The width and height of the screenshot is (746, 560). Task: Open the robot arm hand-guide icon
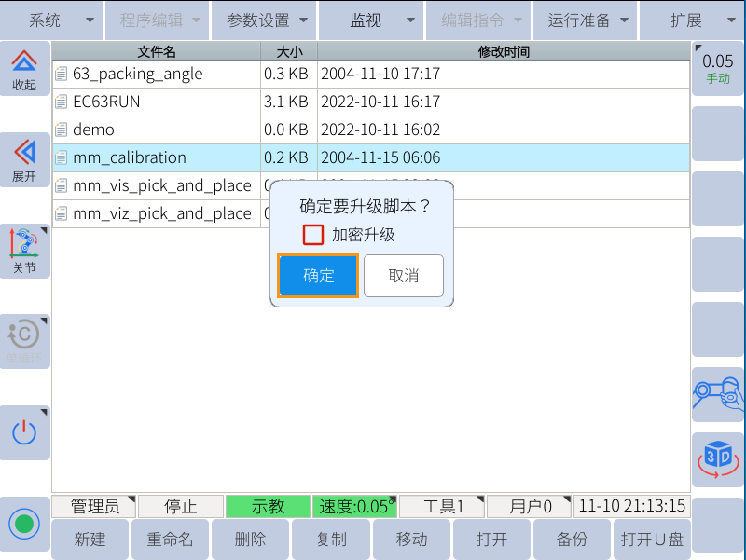point(718,394)
